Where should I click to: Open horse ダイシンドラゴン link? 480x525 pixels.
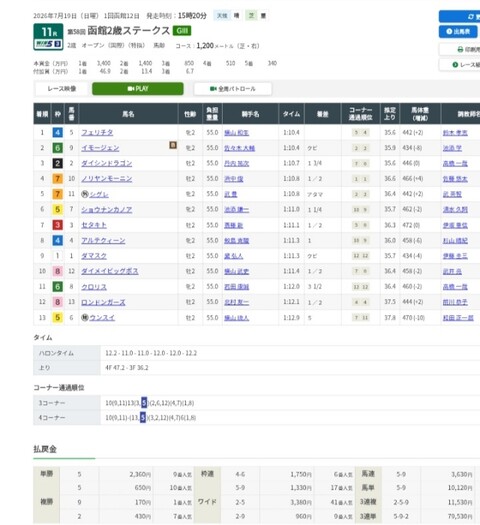coord(106,163)
